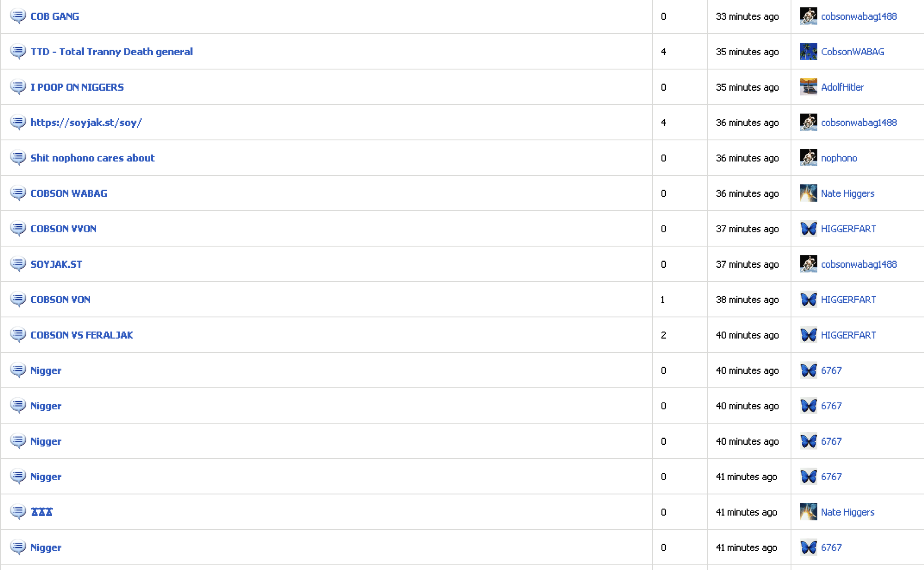View the nophono user profile link
This screenshot has width=924, height=570.
pos(839,158)
